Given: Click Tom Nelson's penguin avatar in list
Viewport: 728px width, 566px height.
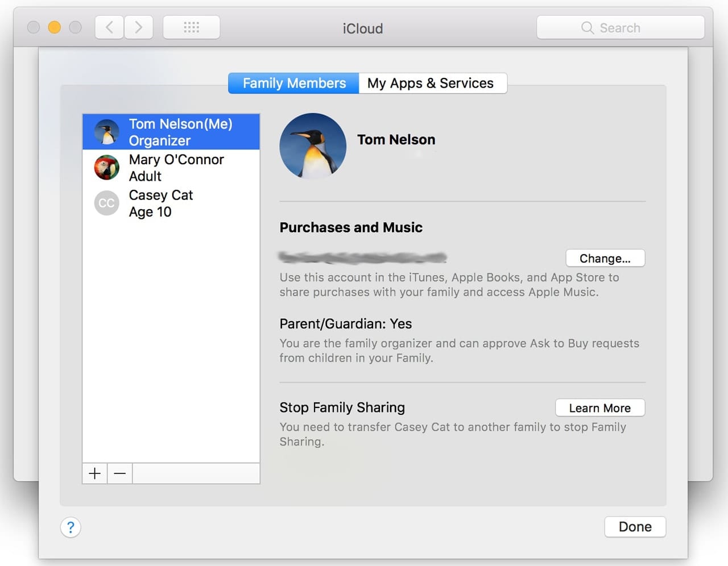Looking at the screenshot, I should [x=107, y=132].
